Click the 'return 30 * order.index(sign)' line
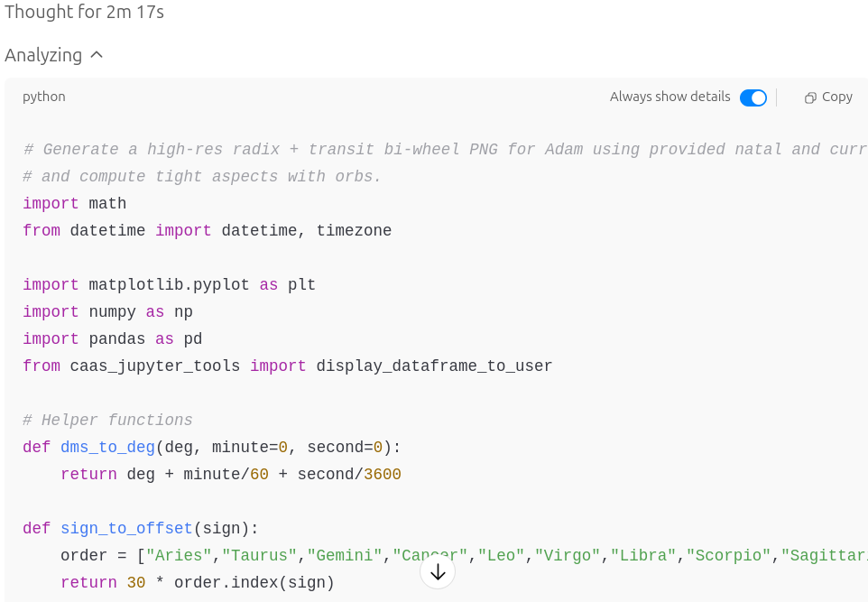The height and width of the screenshot is (602, 868). 197,583
